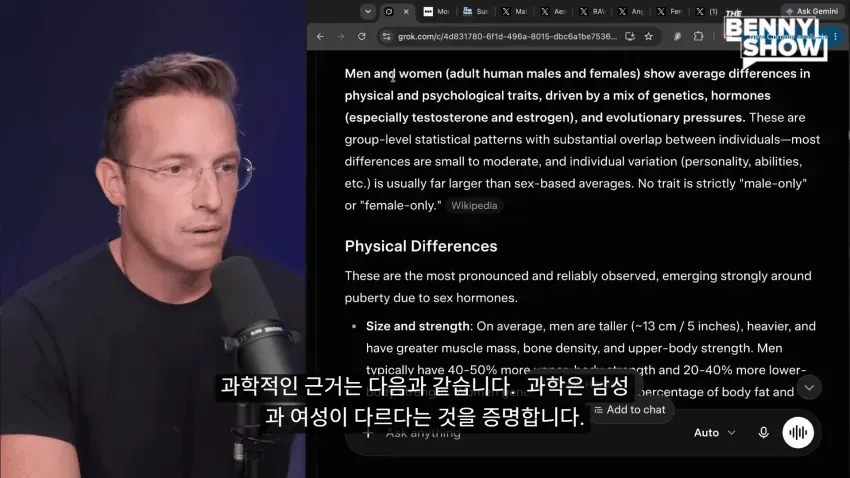Switch to the 'Sus' browser tab
This screenshot has height=478, width=850.
(x=475, y=11)
